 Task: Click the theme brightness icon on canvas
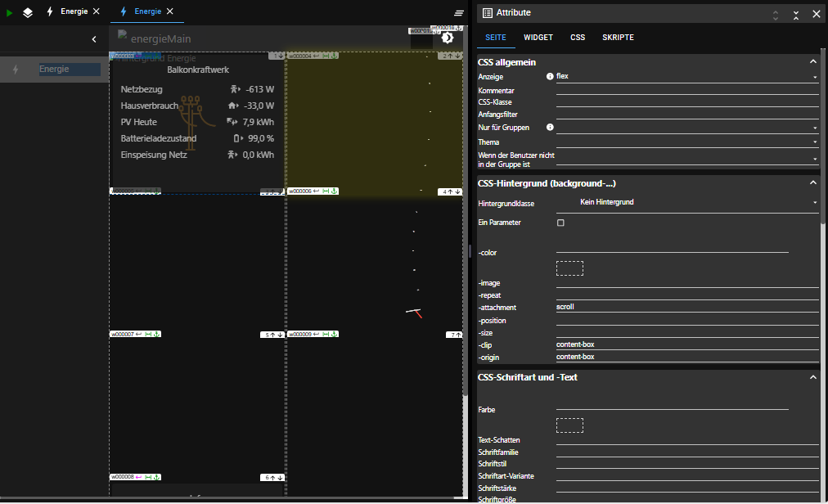(448, 38)
